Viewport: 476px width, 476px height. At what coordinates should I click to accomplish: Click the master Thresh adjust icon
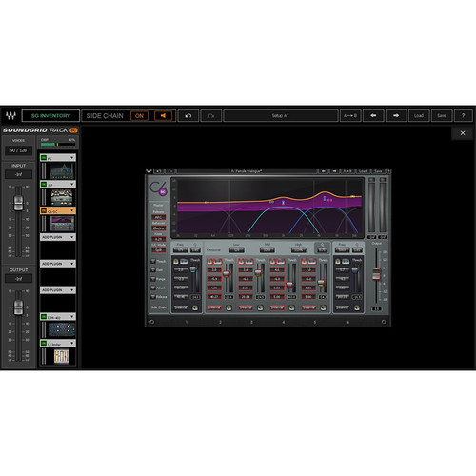[x=153, y=261]
